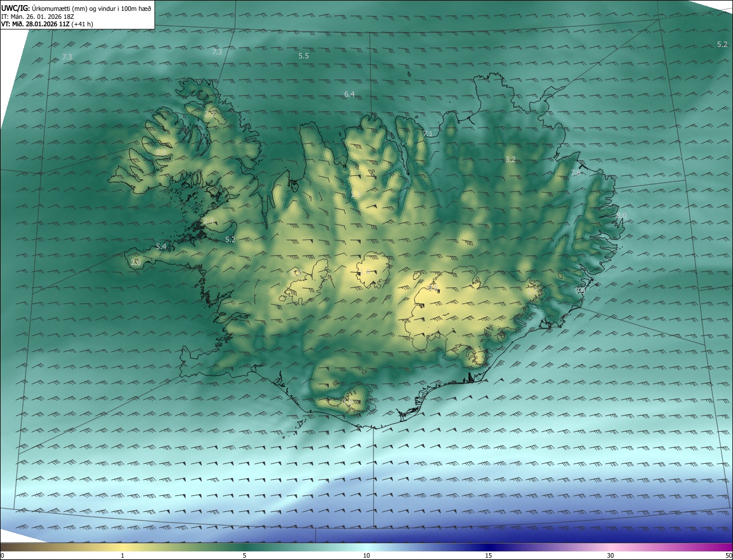Click the 6.4 value label on the map

tap(349, 94)
